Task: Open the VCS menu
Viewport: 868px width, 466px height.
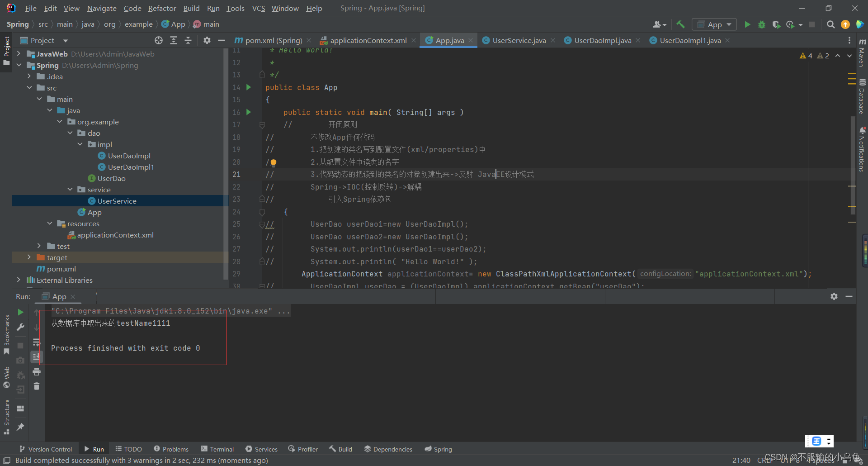Action: pos(259,8)
